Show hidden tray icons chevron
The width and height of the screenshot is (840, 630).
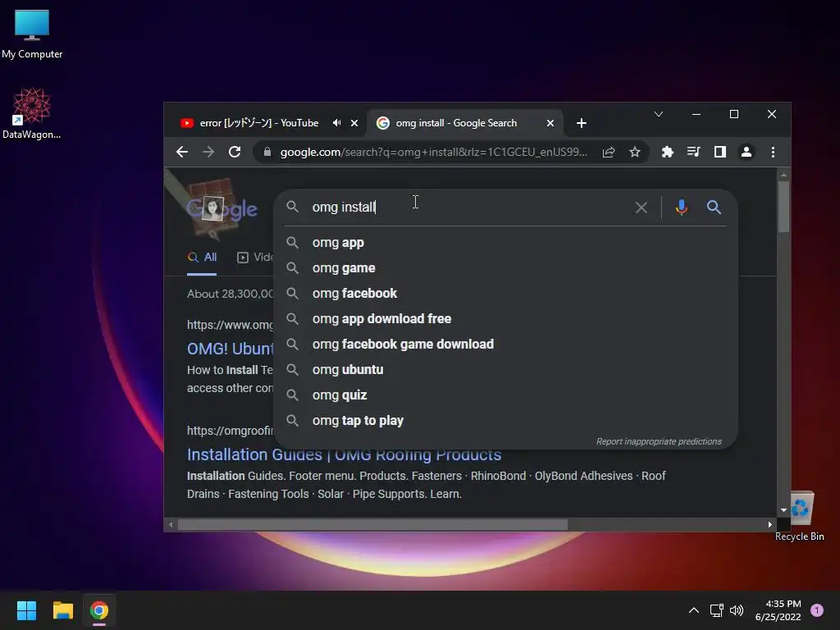coord(694,610)
